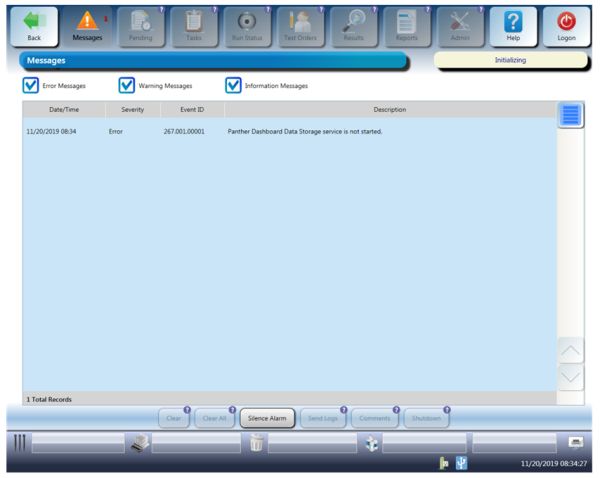The height and width of the screenshot is (478, 600).
Task: Click the scroll down arrow button
Action: click(570, 377)
